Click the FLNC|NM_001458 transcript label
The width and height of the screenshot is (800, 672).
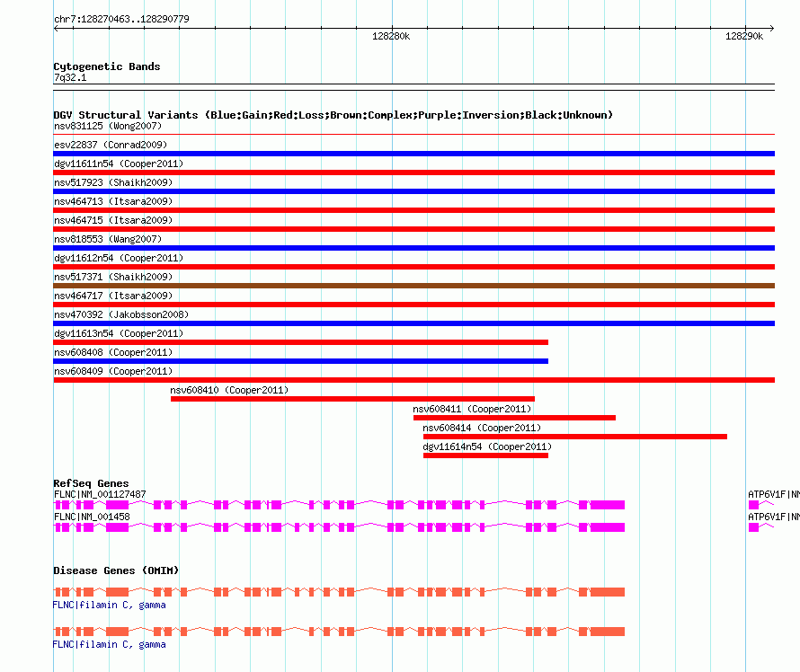[92, 517]
